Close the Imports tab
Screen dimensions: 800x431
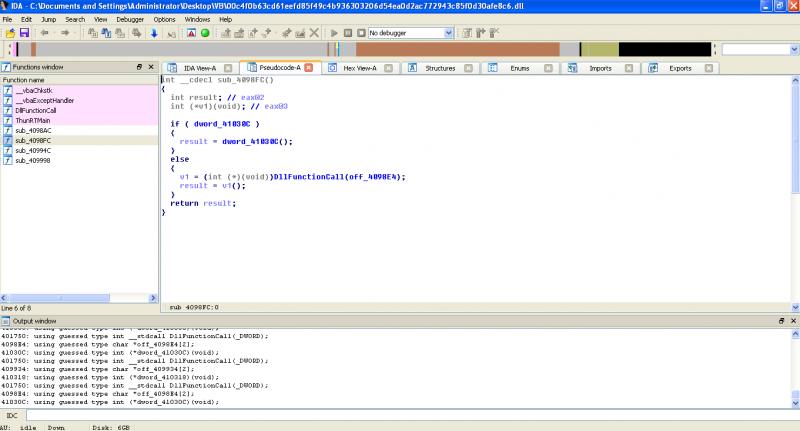(629, 68)
